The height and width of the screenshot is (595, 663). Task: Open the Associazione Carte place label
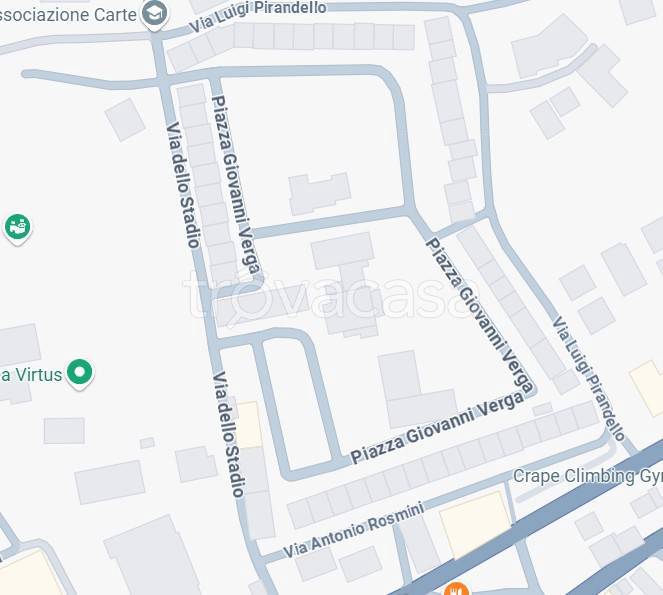click(68, 15)
